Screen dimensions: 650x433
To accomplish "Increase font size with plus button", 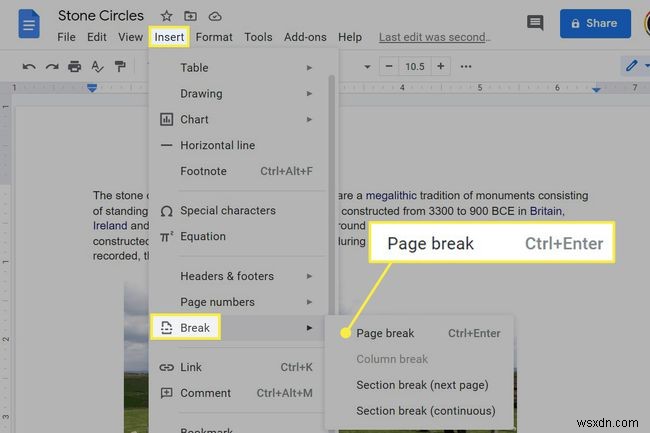I will click(441, 66).
